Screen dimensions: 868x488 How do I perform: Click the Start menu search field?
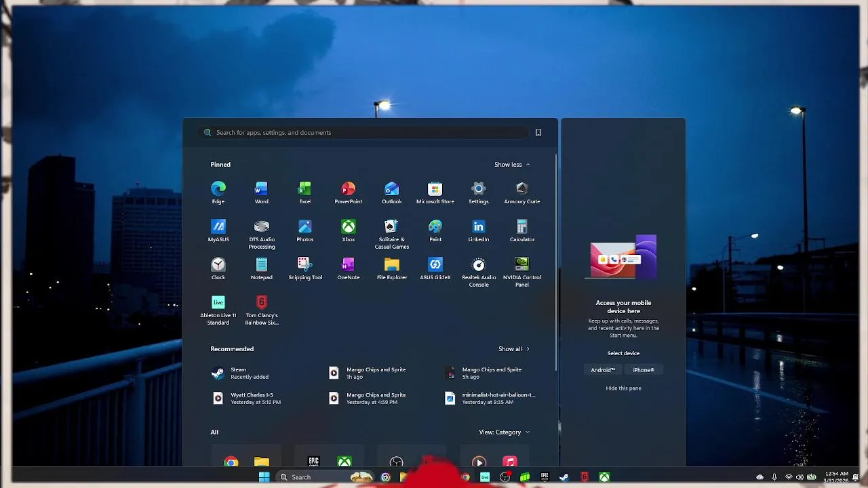point(364,133)
